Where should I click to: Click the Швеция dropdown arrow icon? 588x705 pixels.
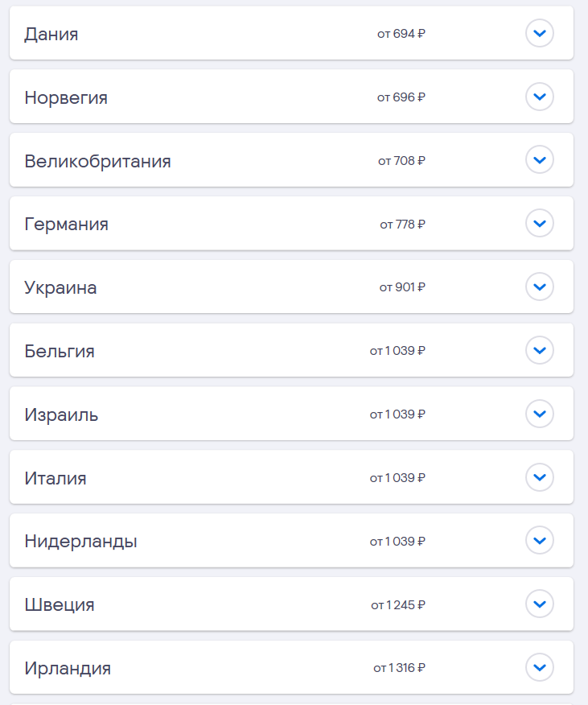click(539, 604)
